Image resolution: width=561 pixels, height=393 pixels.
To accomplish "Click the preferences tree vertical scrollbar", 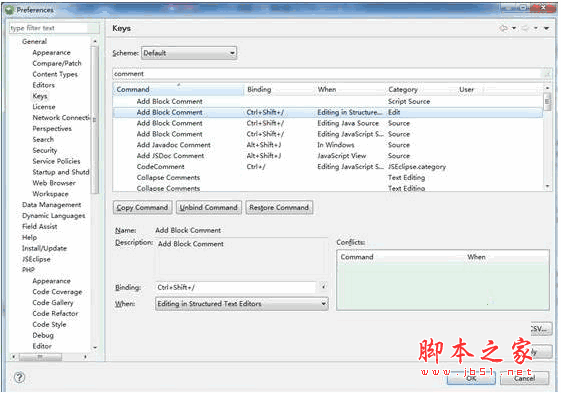I will [x=95, y=120].
